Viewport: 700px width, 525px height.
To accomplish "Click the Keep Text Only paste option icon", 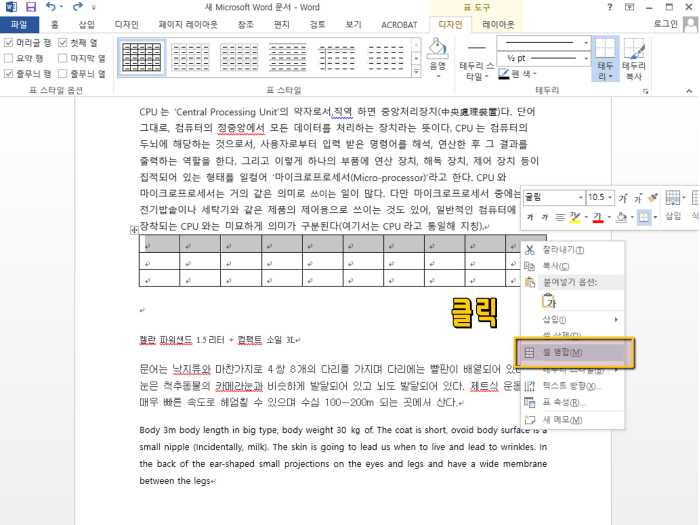I will [x=549, y=301].
